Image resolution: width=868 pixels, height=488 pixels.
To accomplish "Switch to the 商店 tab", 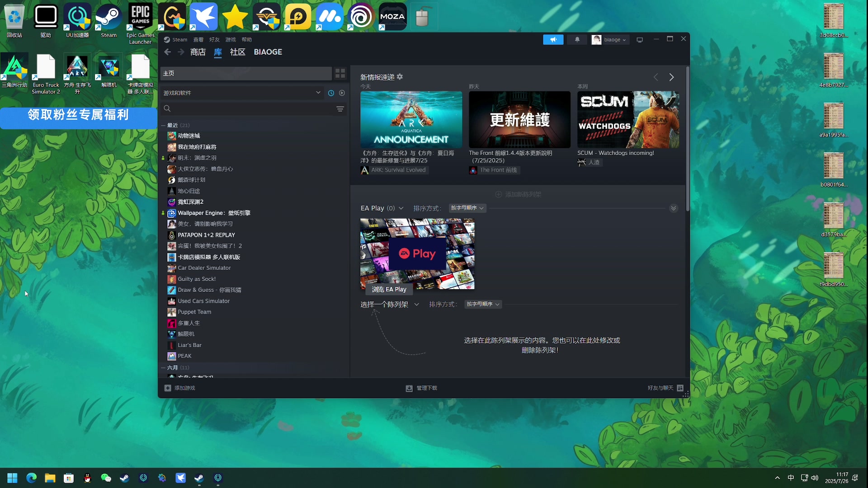I will [x=198, y=52].
